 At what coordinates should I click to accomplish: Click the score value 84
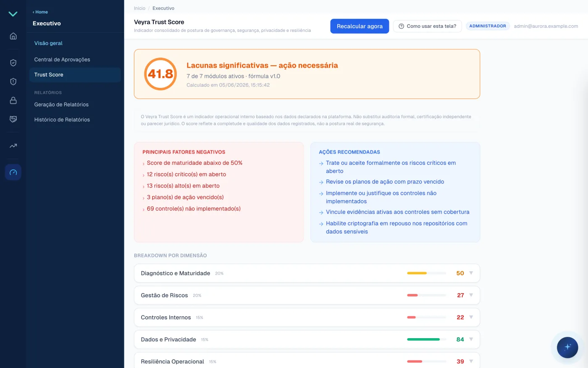click(x=460, y=339)
